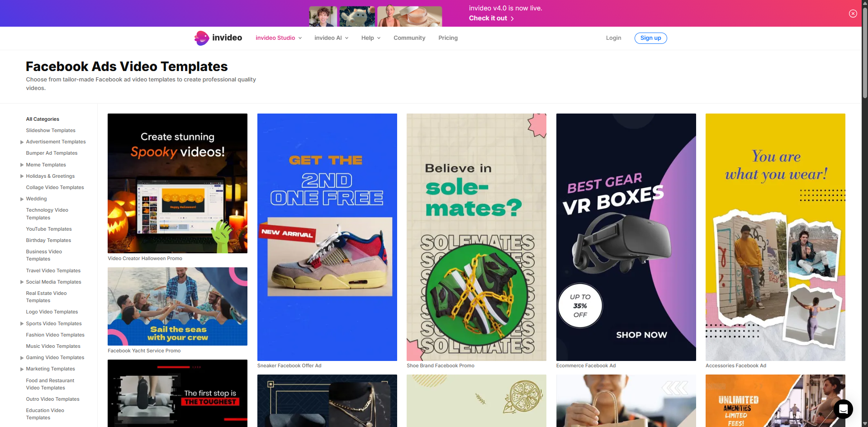
Task: Expand Social Media Templates
Action: (22, 282)
